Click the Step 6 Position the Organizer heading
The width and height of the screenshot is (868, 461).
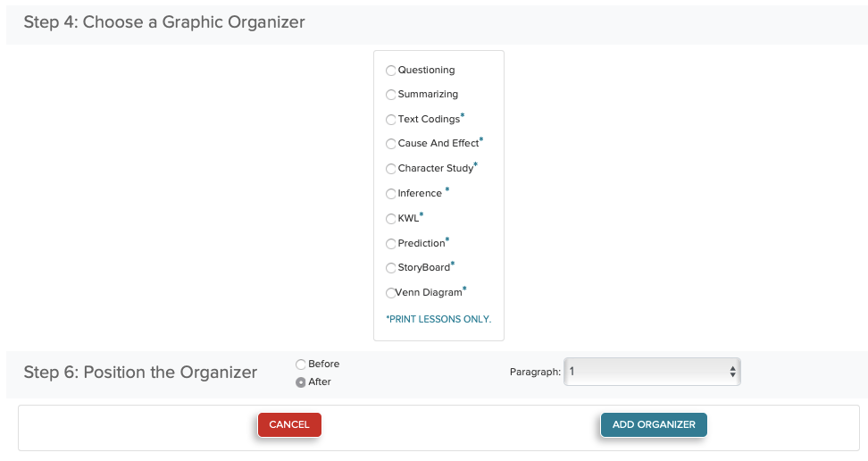140,373
